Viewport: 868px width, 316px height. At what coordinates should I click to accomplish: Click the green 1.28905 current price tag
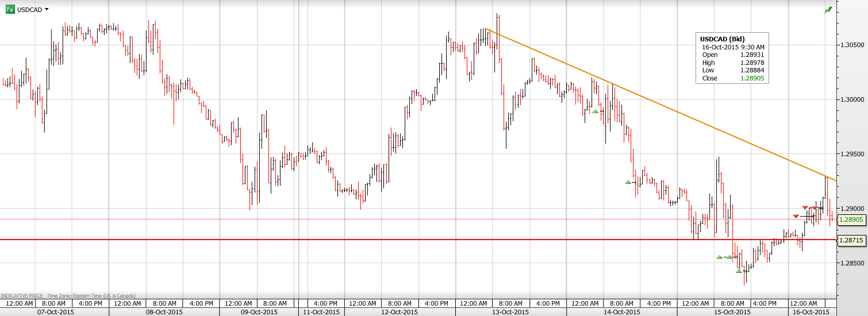tap(851, 219)
